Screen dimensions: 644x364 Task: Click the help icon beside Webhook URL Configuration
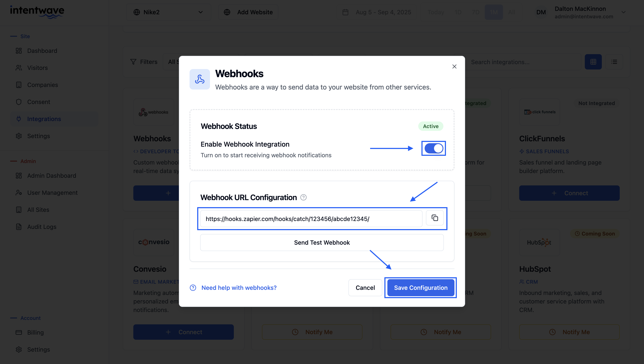point(303,197)
